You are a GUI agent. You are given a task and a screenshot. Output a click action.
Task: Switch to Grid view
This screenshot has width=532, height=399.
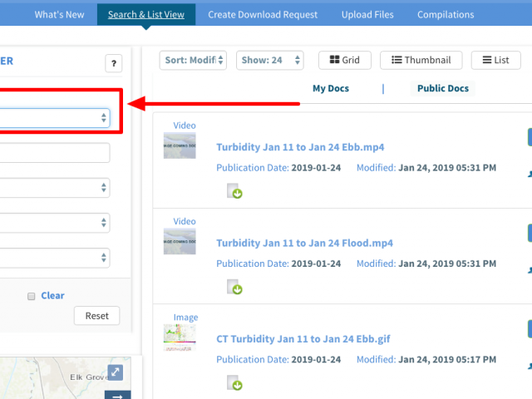pyautogui.click(x=344, y=60)
